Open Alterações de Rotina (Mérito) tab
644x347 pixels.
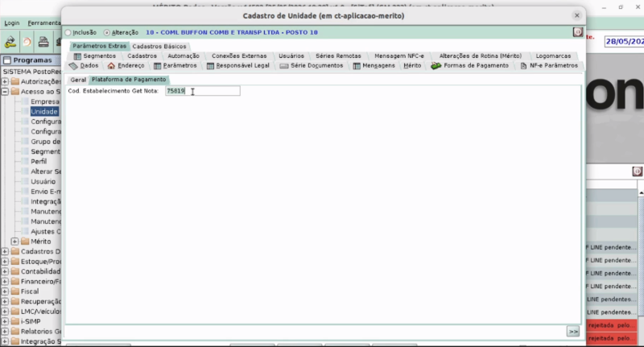pos(480,56)
